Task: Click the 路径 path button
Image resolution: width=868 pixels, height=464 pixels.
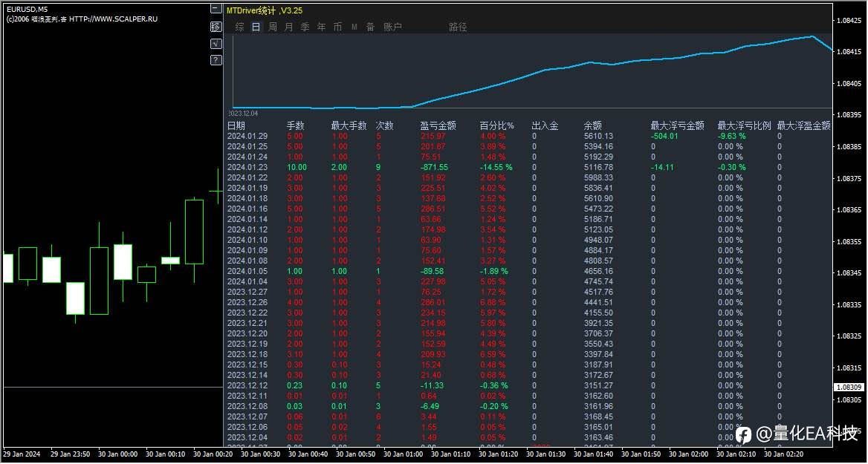Action: pos(458,27)
